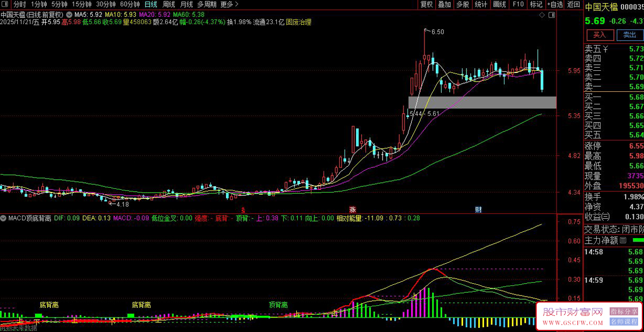The image size is (644, 332).
Task: Click the 涨 marker on the timeline
Action: click(x=353, y=209)
